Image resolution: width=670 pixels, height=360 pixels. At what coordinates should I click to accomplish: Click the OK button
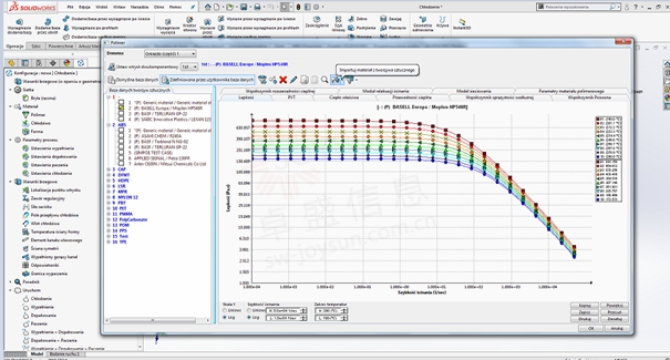pyautogui.click(x=591, y=328)
